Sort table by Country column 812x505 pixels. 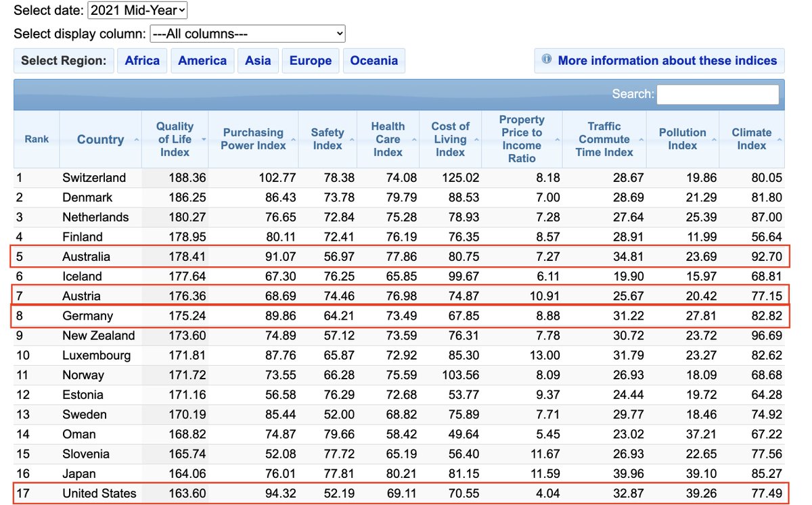pyautogui.click(x=100, y=139)
